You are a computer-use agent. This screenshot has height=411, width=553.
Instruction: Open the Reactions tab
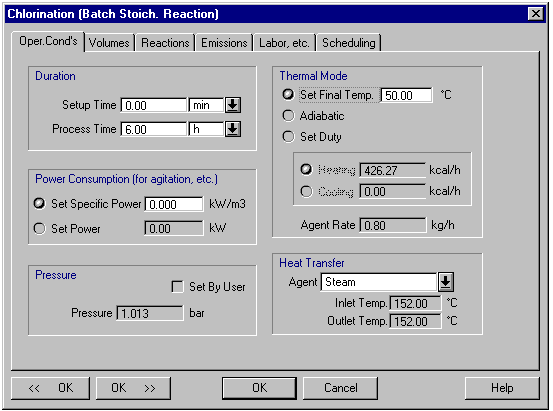point(165,43)
